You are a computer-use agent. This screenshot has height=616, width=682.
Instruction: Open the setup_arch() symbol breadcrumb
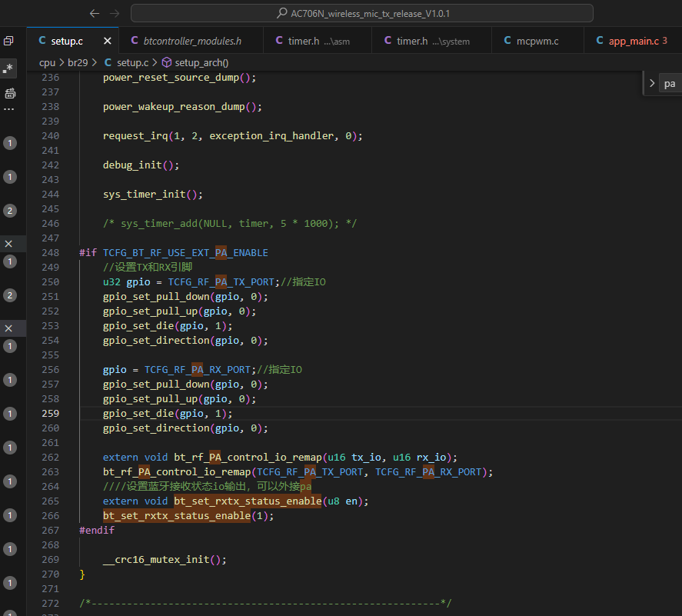tap(195, 62)
